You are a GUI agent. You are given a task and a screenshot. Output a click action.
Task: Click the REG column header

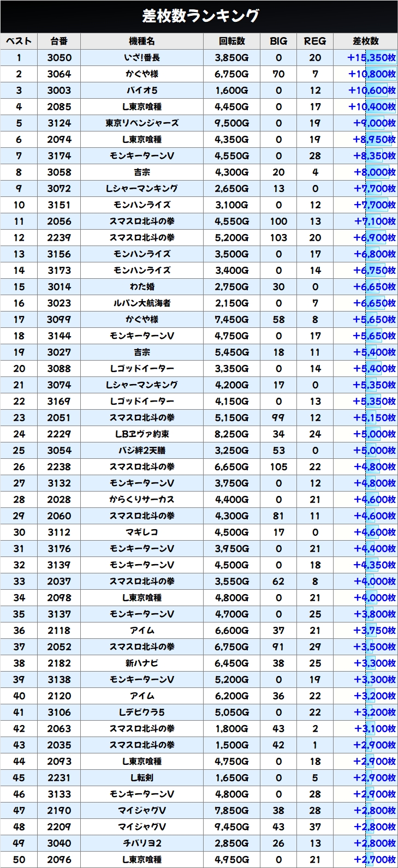pyautogui.click(x=315, y=41)
